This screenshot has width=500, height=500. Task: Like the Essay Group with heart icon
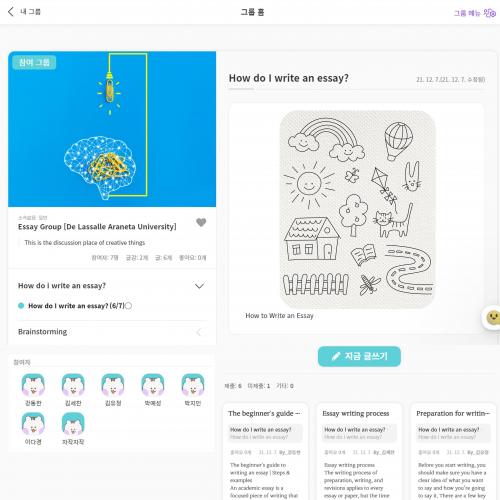tap(201, 222)
